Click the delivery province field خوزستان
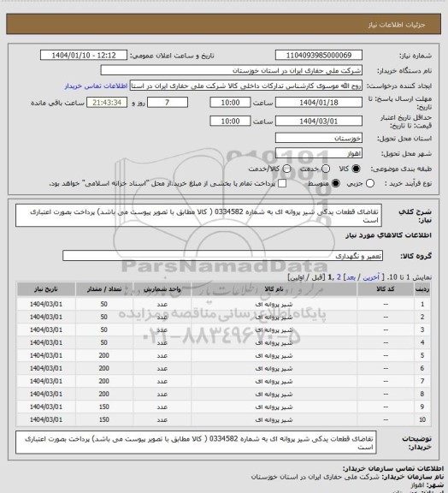This screenshot has width=448, height=493. pyautogui.click(x=319, y=138)
